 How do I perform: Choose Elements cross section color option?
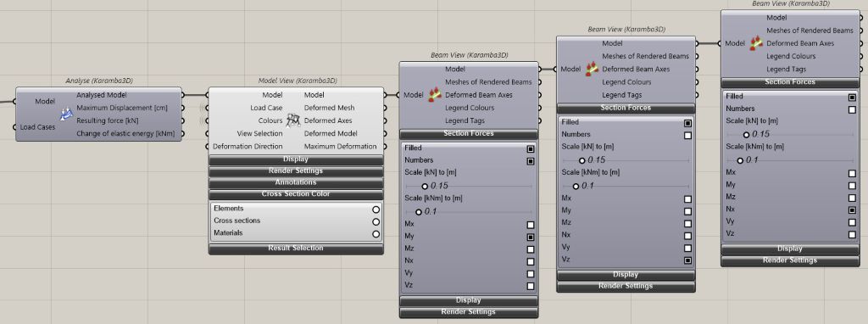tap(376, 209)
